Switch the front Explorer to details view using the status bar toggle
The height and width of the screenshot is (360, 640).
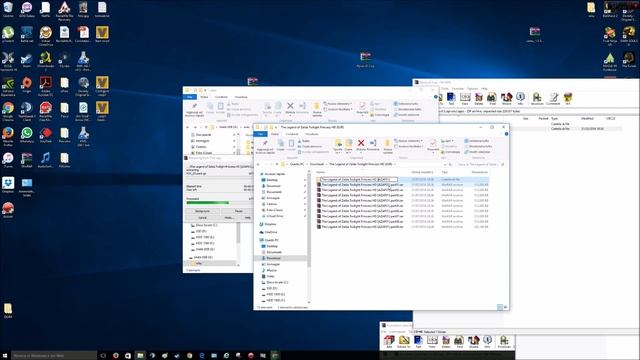(x=500, y=307)
